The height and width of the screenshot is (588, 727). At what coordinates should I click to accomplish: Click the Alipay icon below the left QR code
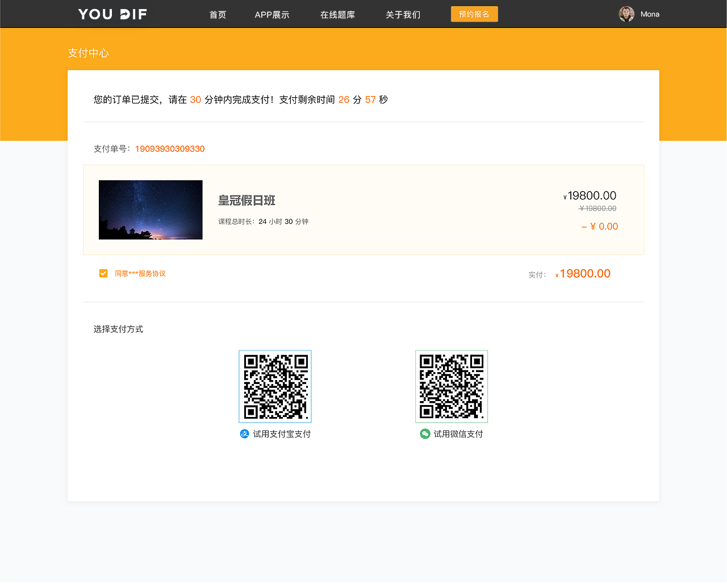pyautogui.click(x=244, y=433)
